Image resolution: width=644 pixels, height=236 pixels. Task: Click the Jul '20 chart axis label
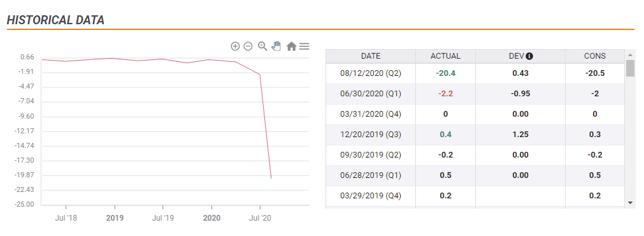(x=260, y=218)
